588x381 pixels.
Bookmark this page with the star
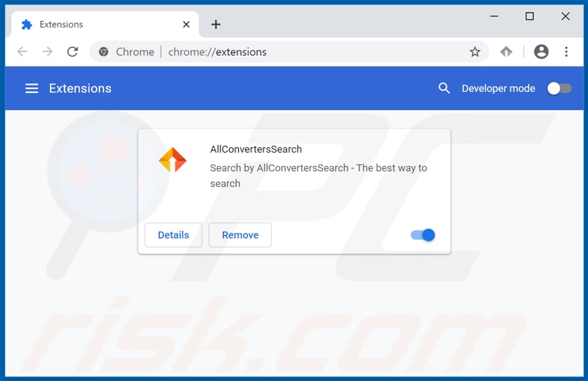point(475,52)
